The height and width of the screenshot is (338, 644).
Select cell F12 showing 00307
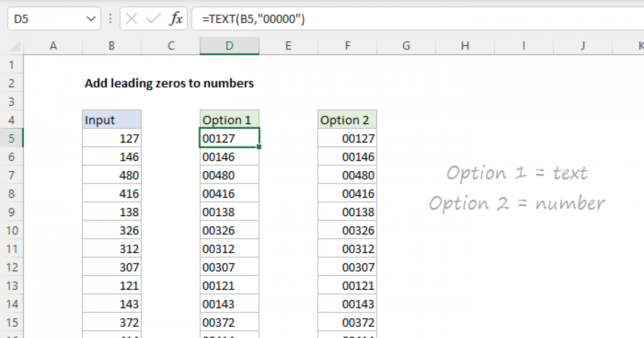(x=347, y=267)
